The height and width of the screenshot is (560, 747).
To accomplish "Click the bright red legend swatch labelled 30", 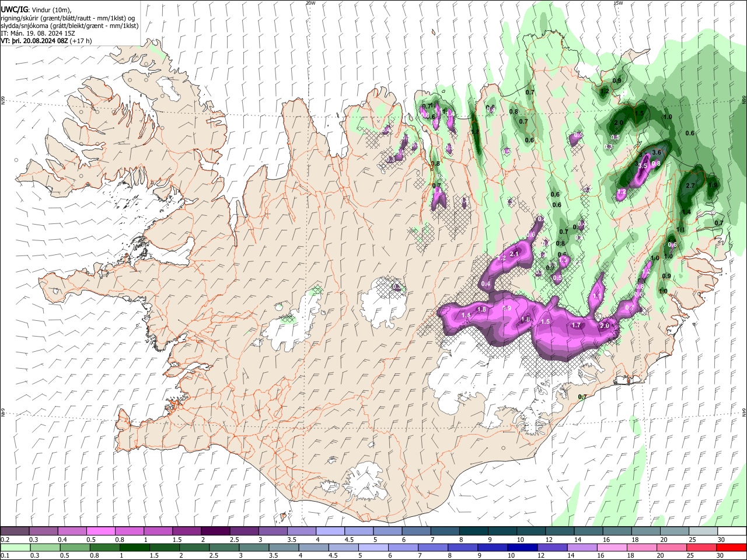I will tap(732, 547).
